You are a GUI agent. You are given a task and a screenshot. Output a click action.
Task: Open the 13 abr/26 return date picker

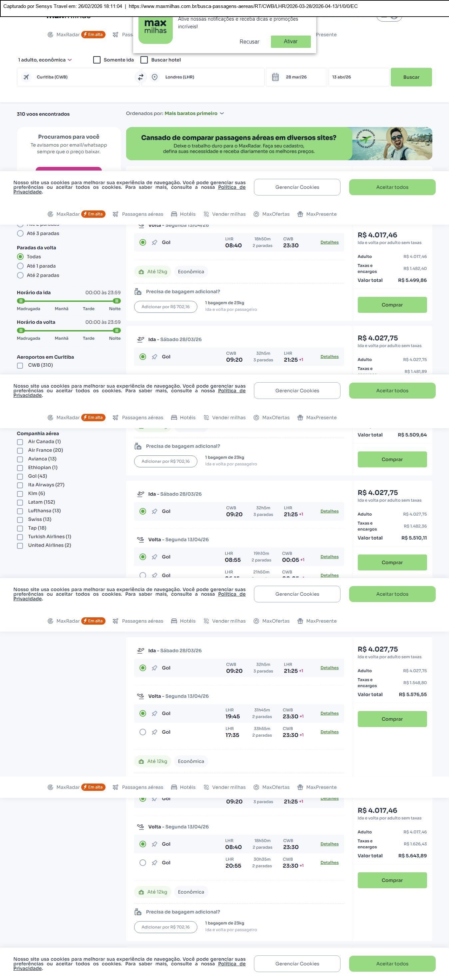coord(358,77)
